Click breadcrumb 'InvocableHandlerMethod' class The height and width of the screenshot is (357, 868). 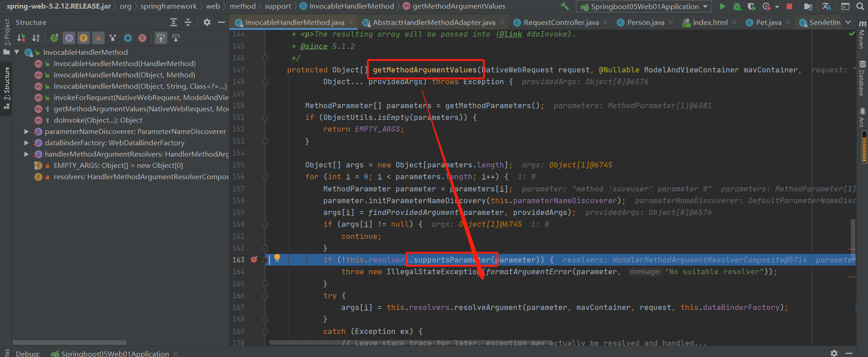(x=347, y=6)
